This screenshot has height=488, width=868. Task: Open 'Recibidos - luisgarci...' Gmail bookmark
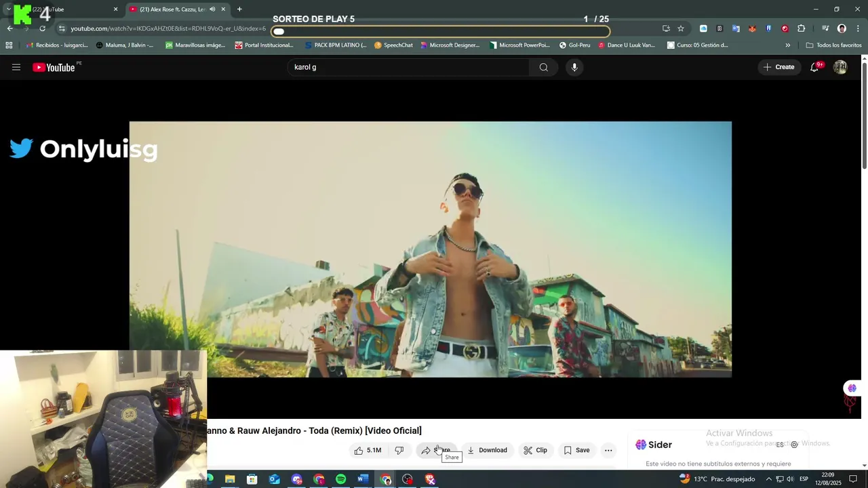pyautogui.click(x=57, y=45)
